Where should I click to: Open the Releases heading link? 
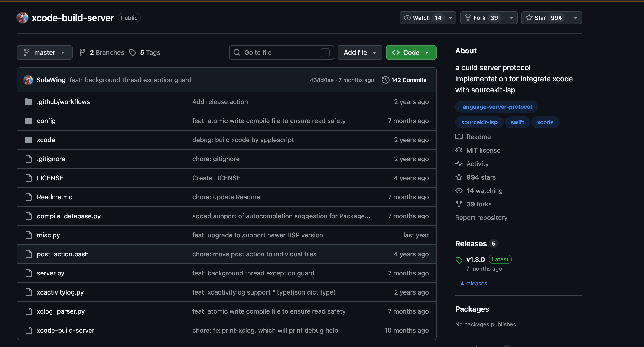tap(471, 243)
